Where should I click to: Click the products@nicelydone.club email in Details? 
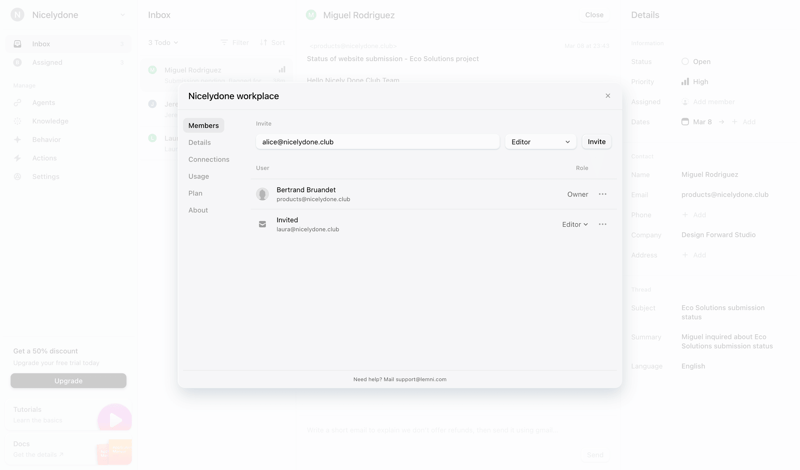[724, 194]
